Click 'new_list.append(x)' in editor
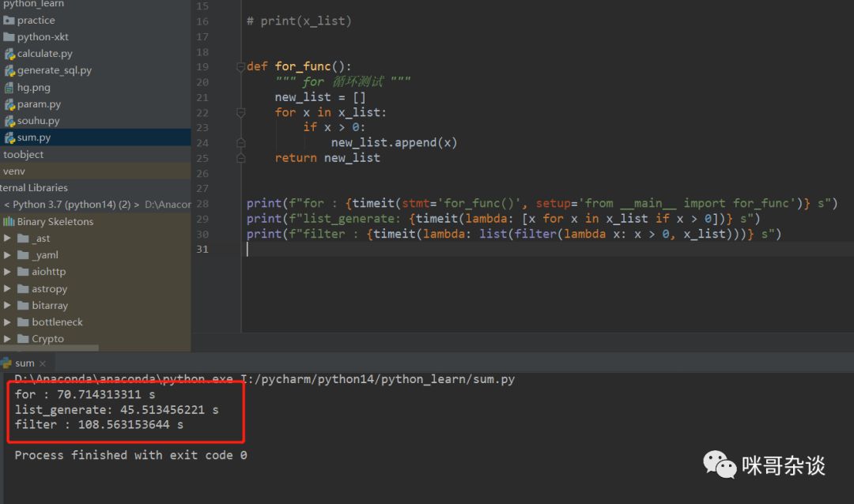The width and height of the screenshot is (854, 504). [x=394, y=143]
